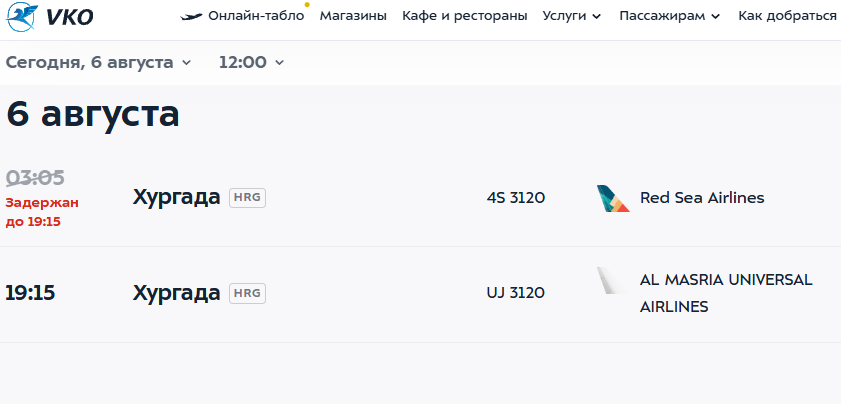Open the Как добраться page
841x404 pixels.
point(787,16)
